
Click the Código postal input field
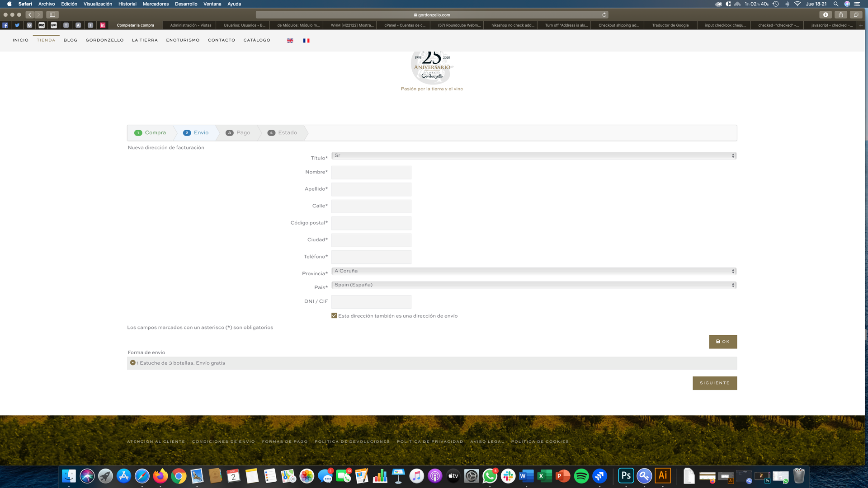point(371,223)
